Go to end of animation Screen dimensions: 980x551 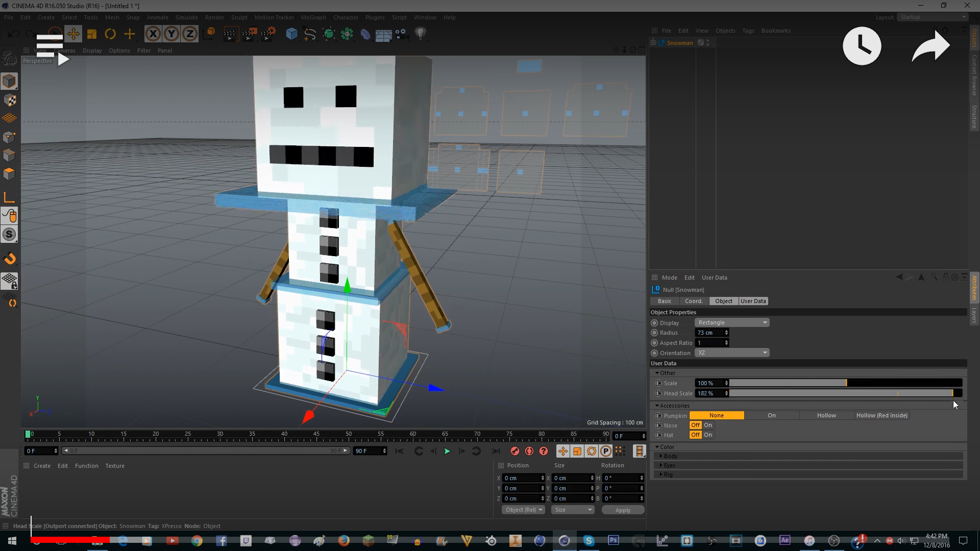[496, 451]
